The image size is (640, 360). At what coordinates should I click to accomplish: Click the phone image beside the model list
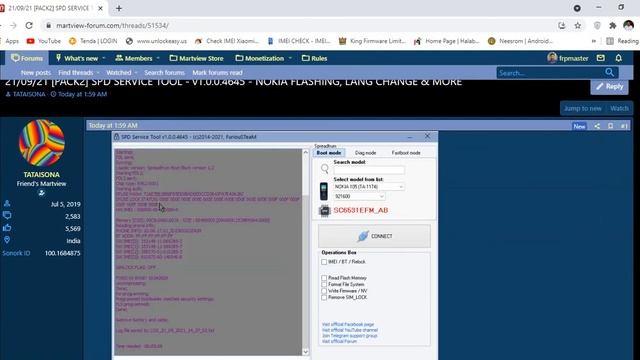tap(324, 191)
